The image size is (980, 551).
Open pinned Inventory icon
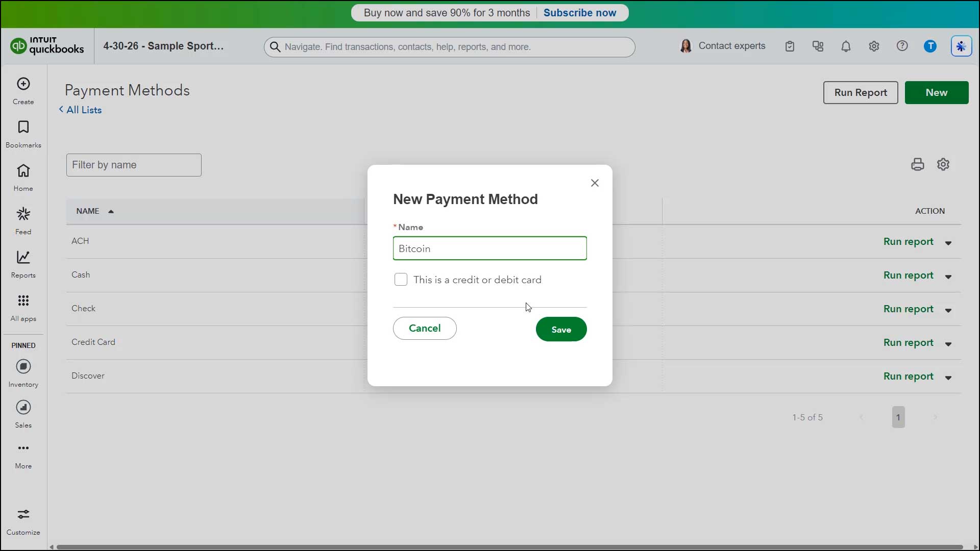[23, 367]
